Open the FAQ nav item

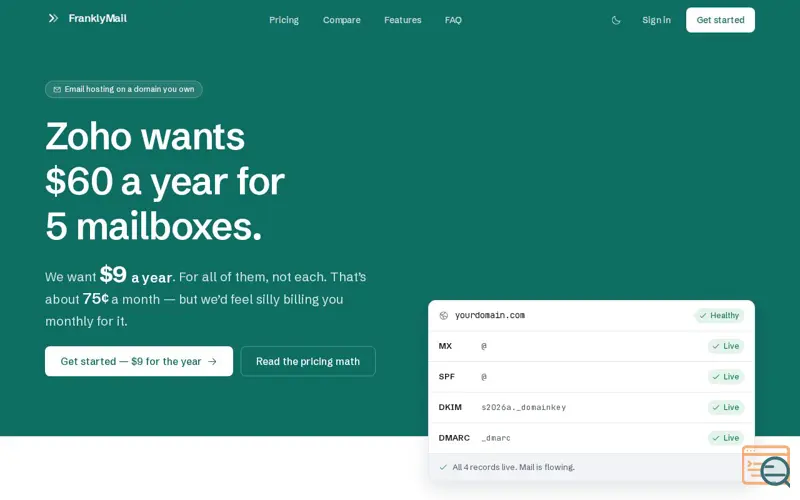[453, 20]
